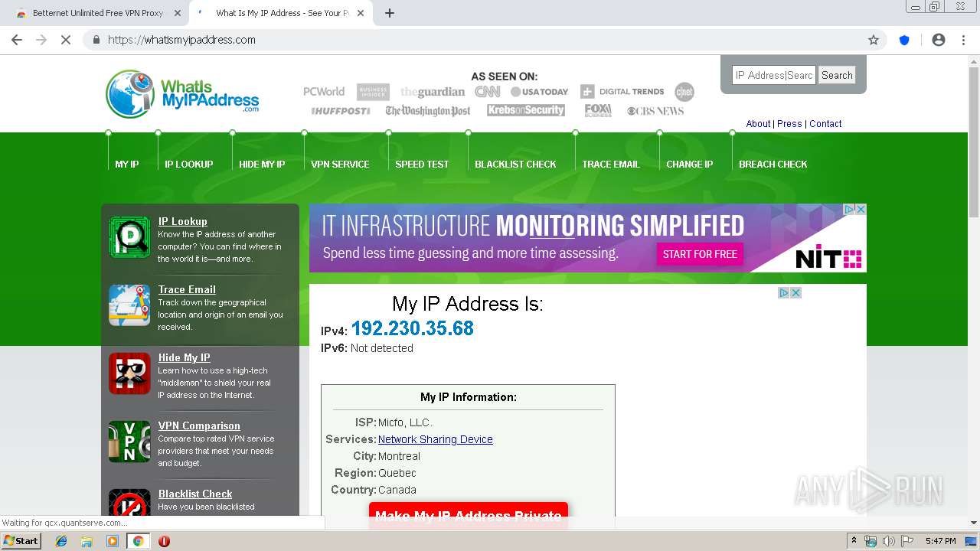Screen dimensions: 980x551
Task: Click the Trace Email sidebar heading link
Action: 187,289
